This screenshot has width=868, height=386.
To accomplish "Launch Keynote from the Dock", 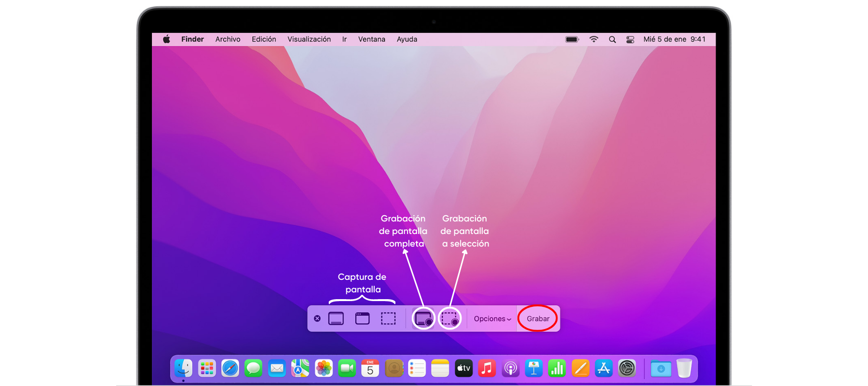I will (x=534, y=369).
